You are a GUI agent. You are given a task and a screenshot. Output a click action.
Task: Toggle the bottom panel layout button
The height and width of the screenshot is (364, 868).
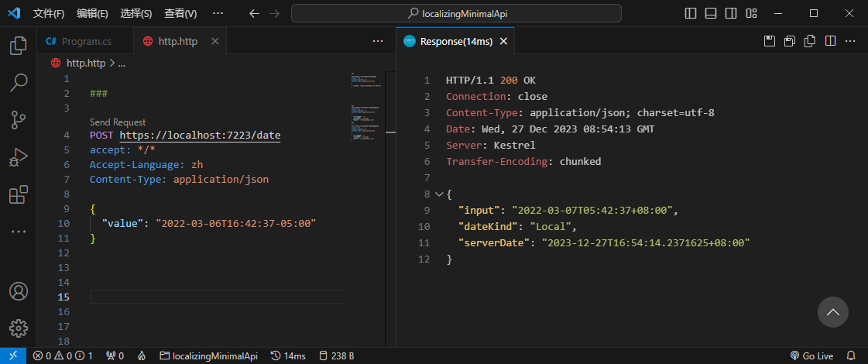click(x=711, y=13)
